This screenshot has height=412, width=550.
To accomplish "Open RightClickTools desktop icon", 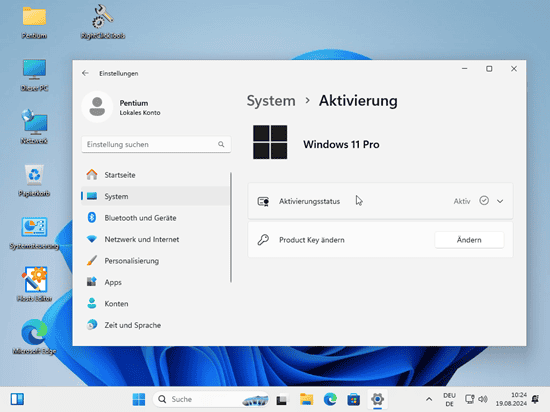I will pyautogui.click(x=103, y=22).
